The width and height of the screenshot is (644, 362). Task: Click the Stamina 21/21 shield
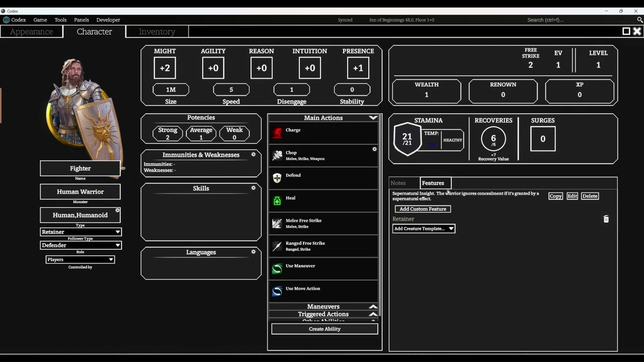coord(407,139)
